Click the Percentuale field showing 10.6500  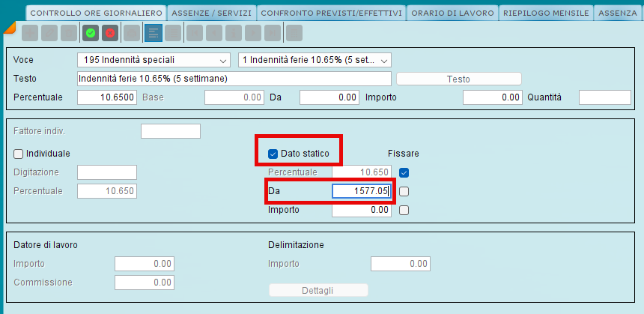coord(107,97)
